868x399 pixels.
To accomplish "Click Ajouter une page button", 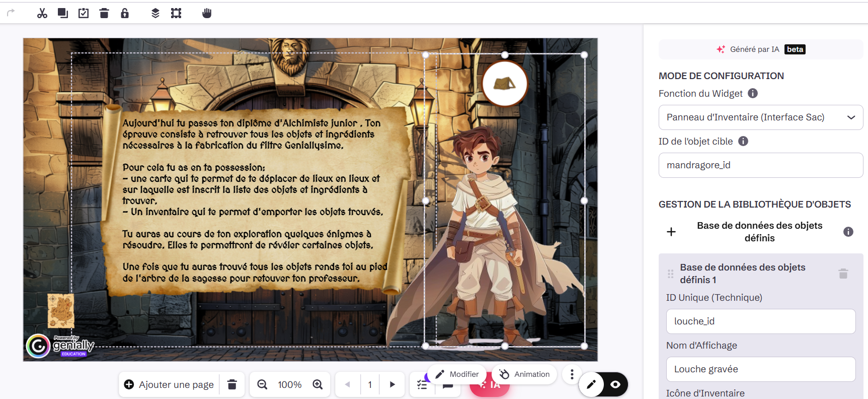I will point(169,384).
